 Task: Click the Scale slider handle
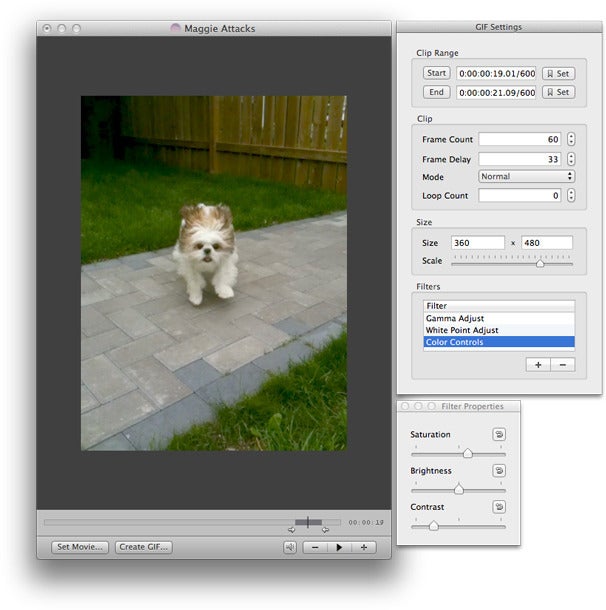(x=540, y=263)
